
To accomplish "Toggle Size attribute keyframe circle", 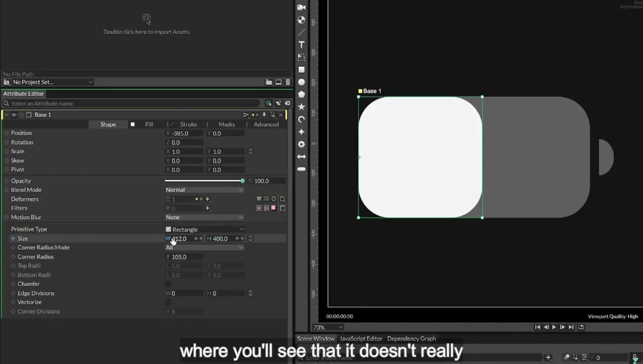I will pyautogui.click(x=13, y=239).
